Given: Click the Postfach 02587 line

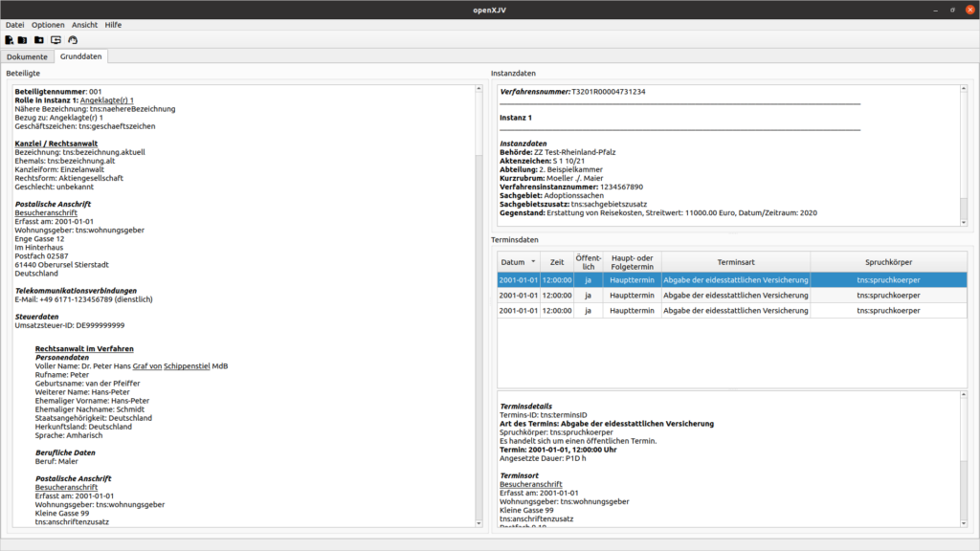Looking at the screenshot, I should coord(41,256).
